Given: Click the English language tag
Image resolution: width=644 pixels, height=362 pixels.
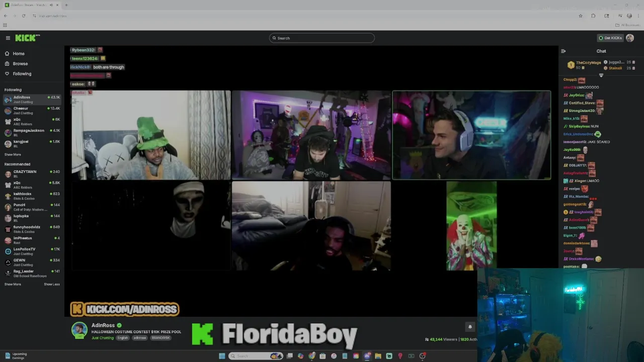Looking at the screenshot, I should [123, 338].
